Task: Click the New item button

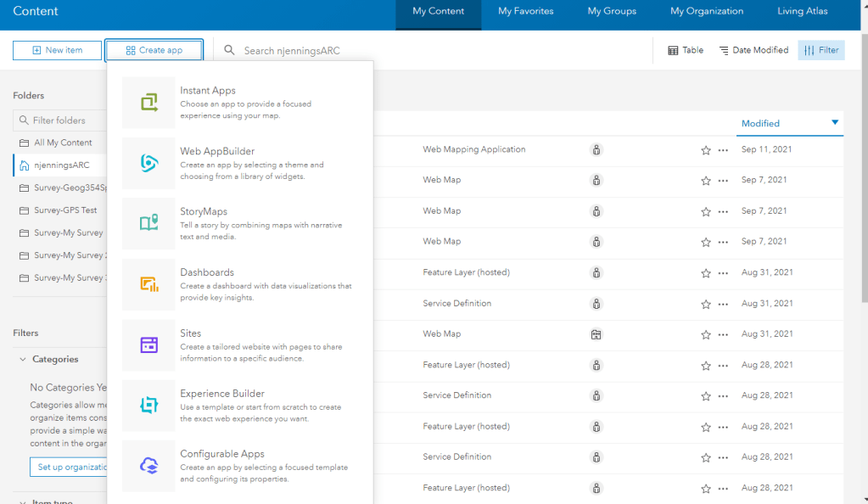Action: tap(57, 50)
